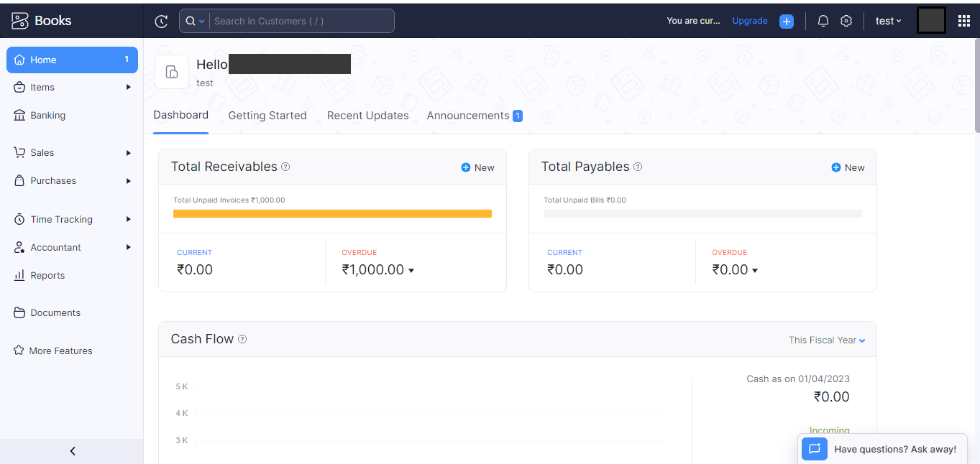The height and width of the screenshot is (464, 980).
Task: Expand the overdue receivables ₹1,000.00 dropdown
Action: point(411,271)
